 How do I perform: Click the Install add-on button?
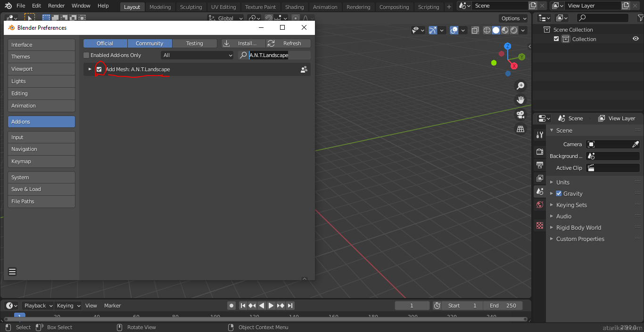(x=243, y=43)
